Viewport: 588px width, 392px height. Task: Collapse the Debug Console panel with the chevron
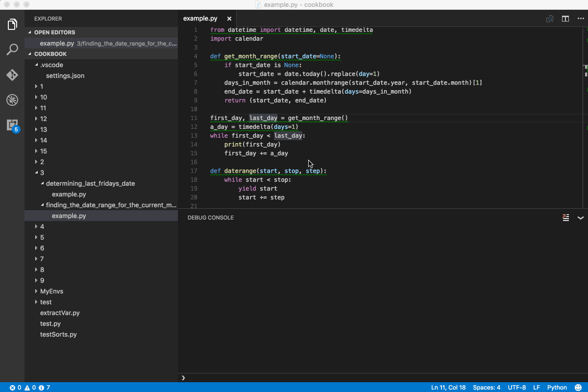click(x=581, y=218)
